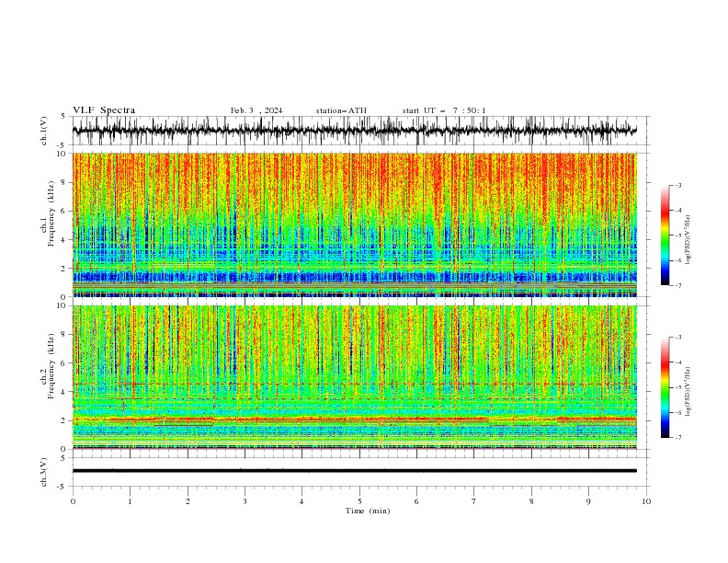Viewport: 728px width, 563px height.
Task: Click the "-5" tick on lower colorbar
Action: (677, 387)
